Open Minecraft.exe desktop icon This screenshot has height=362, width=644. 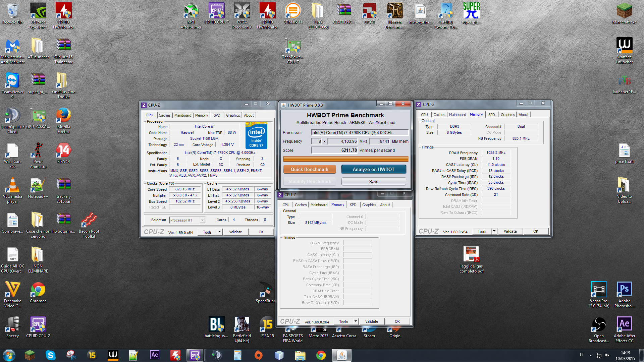624,14
